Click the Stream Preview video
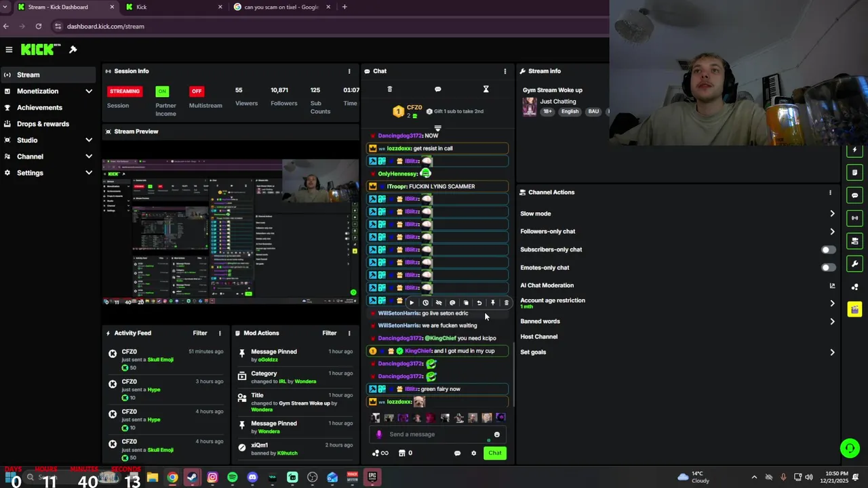868x488 pixels. point(231,232)
